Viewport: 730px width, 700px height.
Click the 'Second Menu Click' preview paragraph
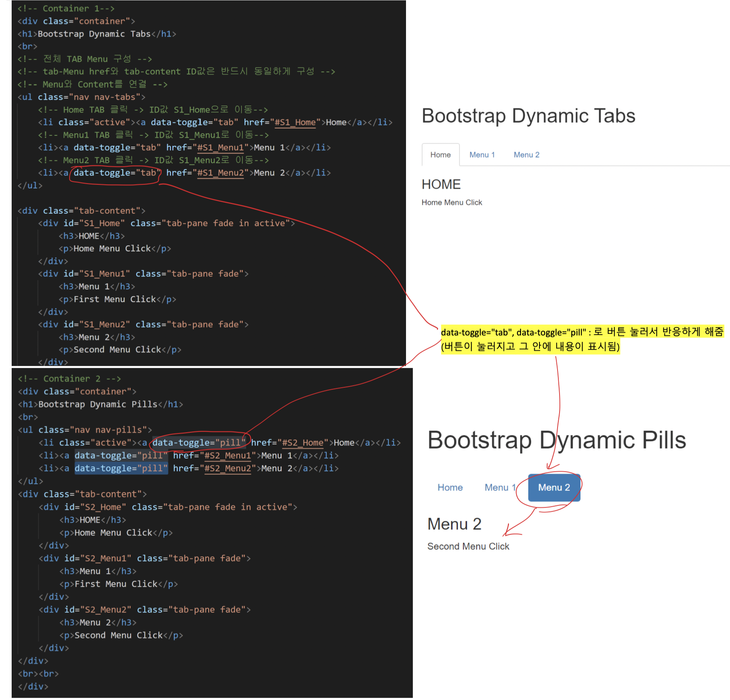pyautogui.click(x=468, y=546)
